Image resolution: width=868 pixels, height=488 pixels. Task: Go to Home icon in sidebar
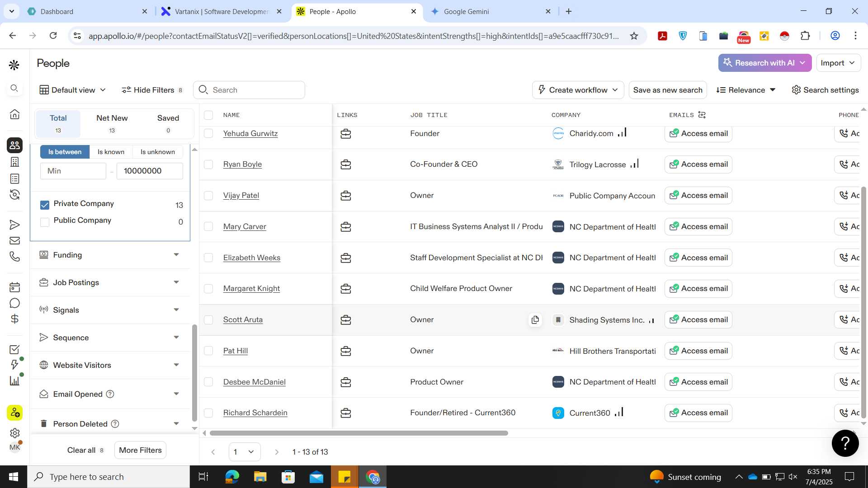coord(14,114)
